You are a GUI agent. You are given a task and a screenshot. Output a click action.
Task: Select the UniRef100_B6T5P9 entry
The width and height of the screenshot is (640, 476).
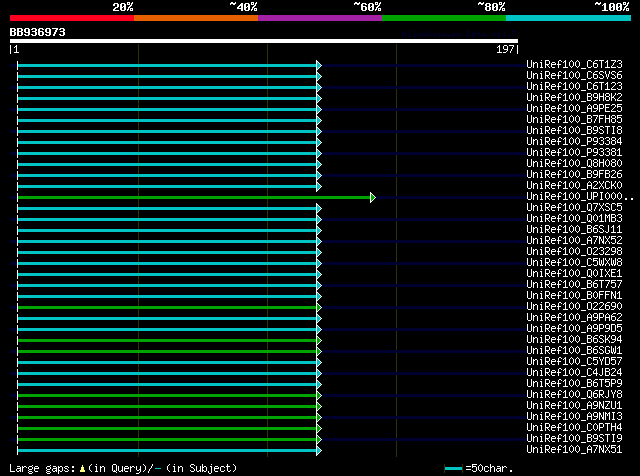[574, 384]
